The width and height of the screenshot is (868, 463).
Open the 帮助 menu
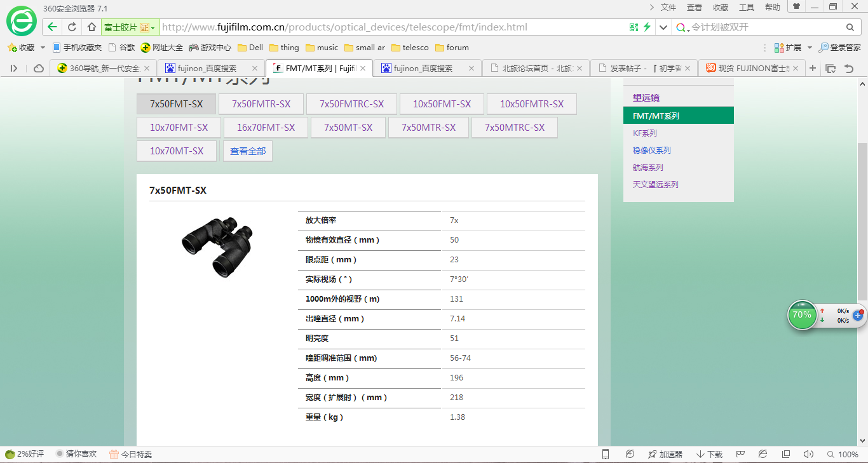[x=773, y=8]
